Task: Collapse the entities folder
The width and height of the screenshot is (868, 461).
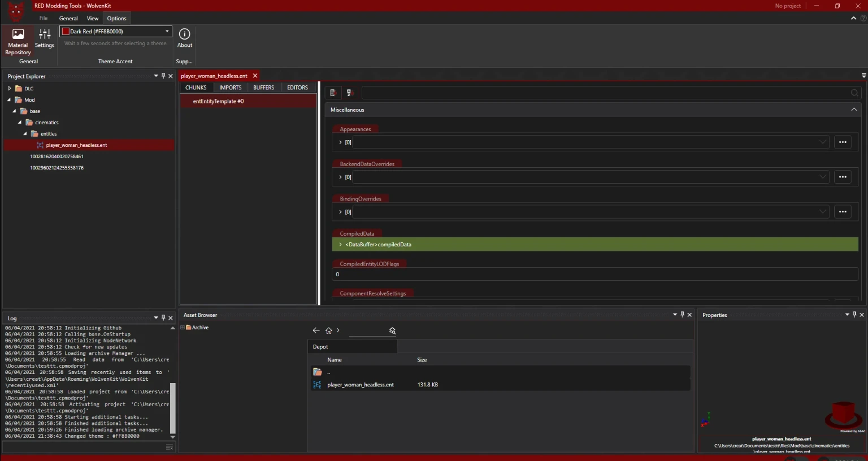Action: (25, 133)
